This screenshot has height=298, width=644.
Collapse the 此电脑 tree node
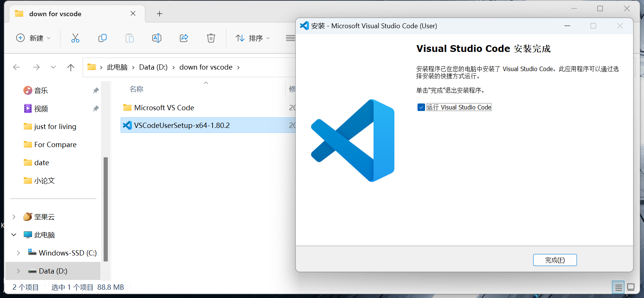(x=14, y=235)
